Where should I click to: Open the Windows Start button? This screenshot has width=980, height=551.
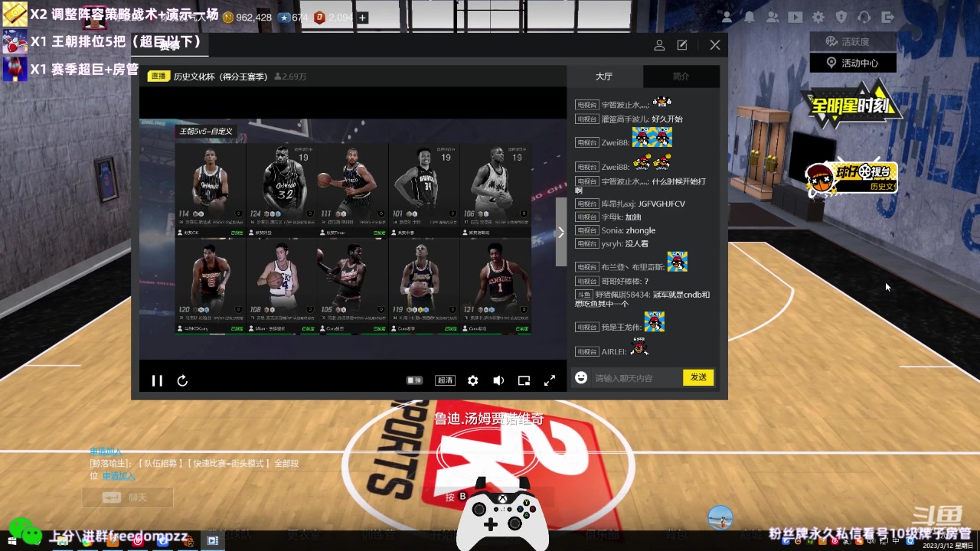(x=11, y=542)
